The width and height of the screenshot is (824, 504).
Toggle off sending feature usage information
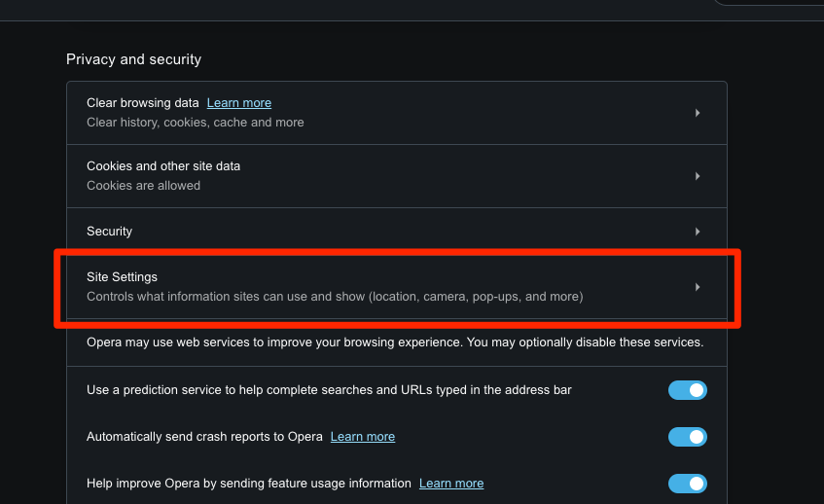point(687,484)
